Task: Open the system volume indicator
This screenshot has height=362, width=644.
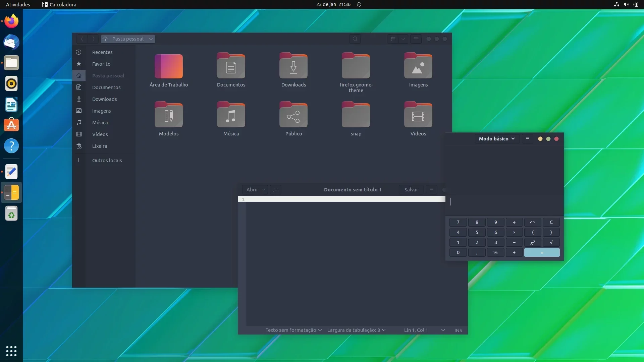Action: 626,4
